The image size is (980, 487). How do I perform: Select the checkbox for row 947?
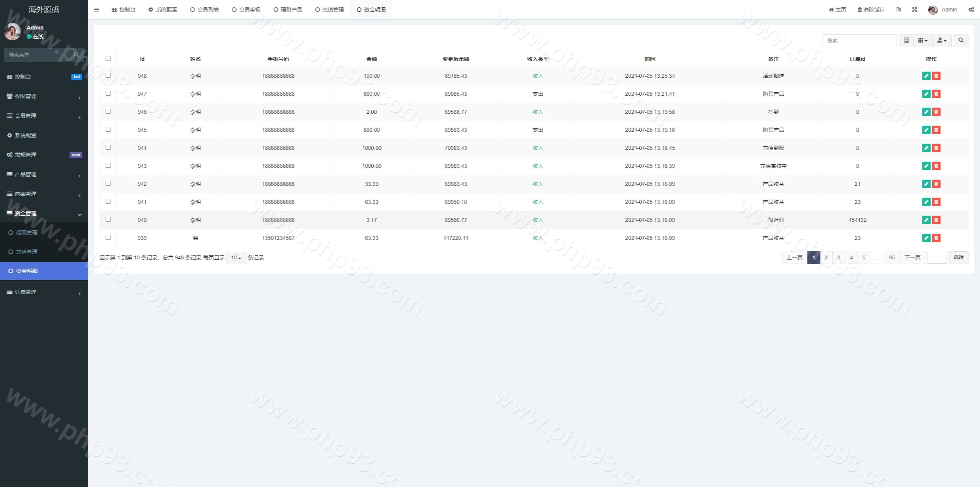[108, 93]
